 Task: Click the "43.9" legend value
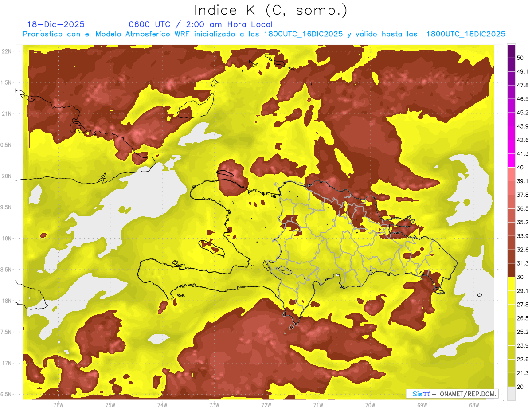pyautogui.click(x=522, y=126)
